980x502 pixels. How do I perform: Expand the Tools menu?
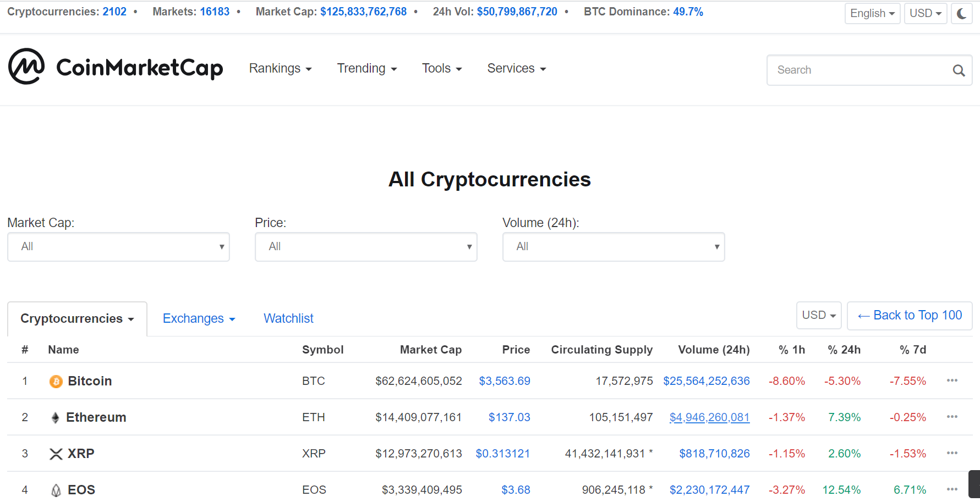(x=441, y=68)
